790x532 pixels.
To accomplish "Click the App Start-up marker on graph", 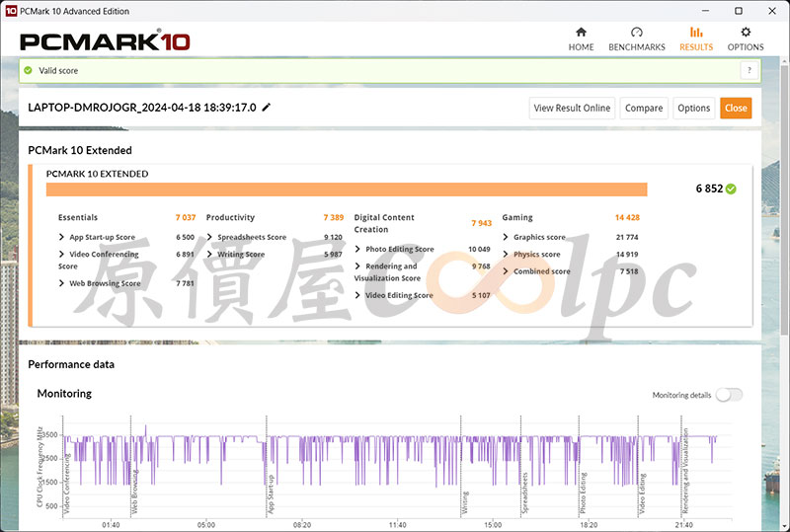I will click(271, 494).
